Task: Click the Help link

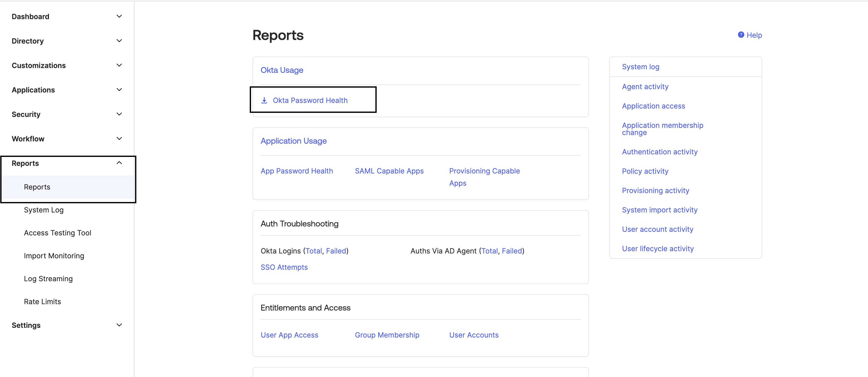Action: (754, 35)
